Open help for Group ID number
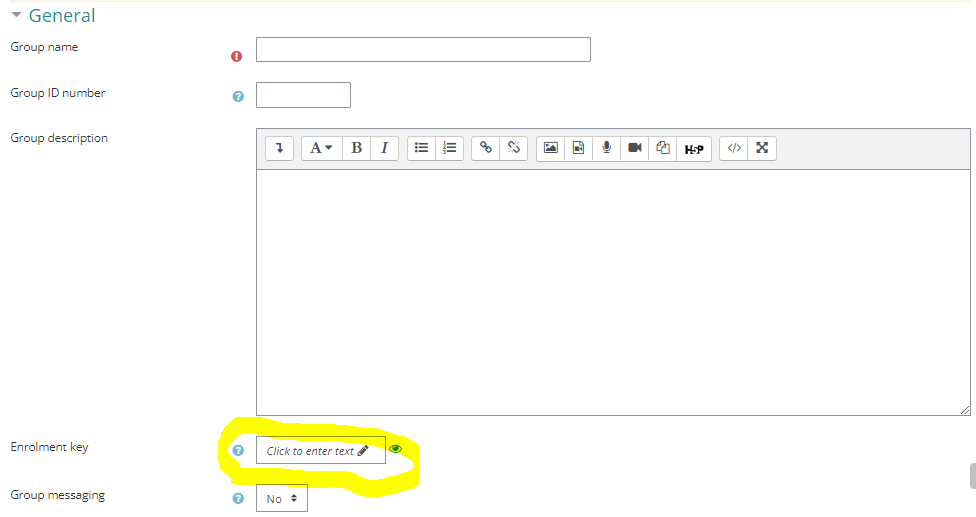This screenshot has width=976, height=517. click(x=238, y=97)
